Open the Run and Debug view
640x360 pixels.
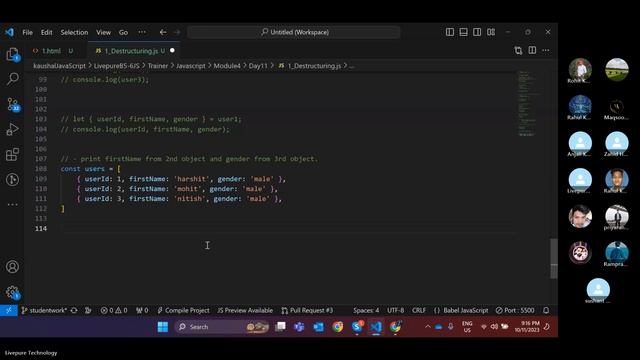point(13,129)
